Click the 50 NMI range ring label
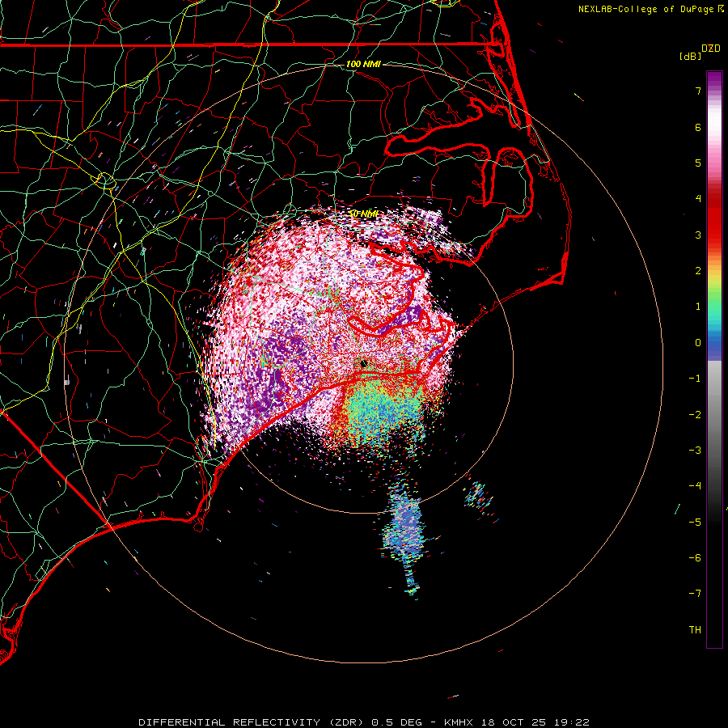This screenshot has height=728, width=728. pos(363,214)
